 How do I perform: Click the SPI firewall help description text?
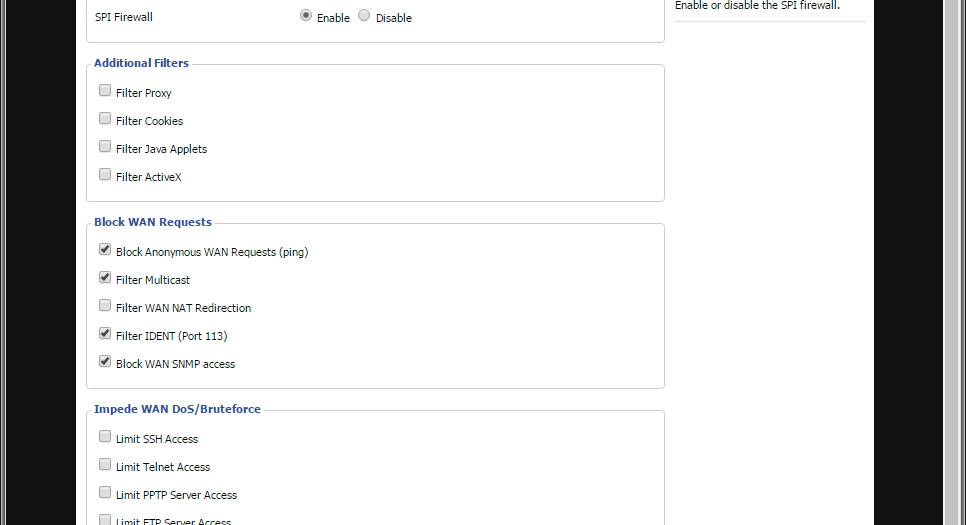point(757,6)
